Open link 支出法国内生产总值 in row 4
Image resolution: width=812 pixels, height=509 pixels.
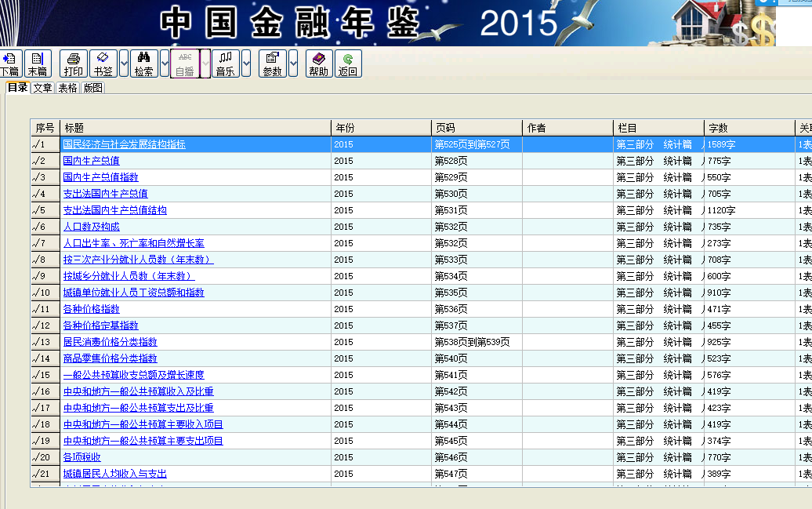pyautogui.click(x=105, y=194)
